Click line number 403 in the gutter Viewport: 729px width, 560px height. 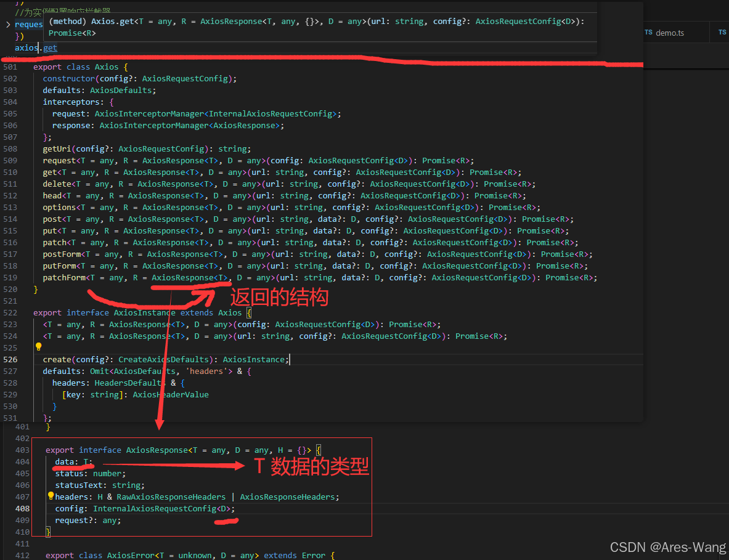22,450
